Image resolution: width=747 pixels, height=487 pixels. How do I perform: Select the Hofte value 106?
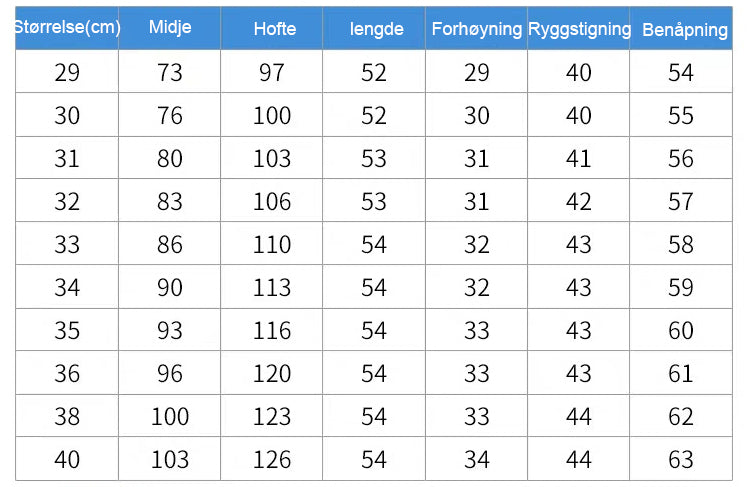point(272,202)
